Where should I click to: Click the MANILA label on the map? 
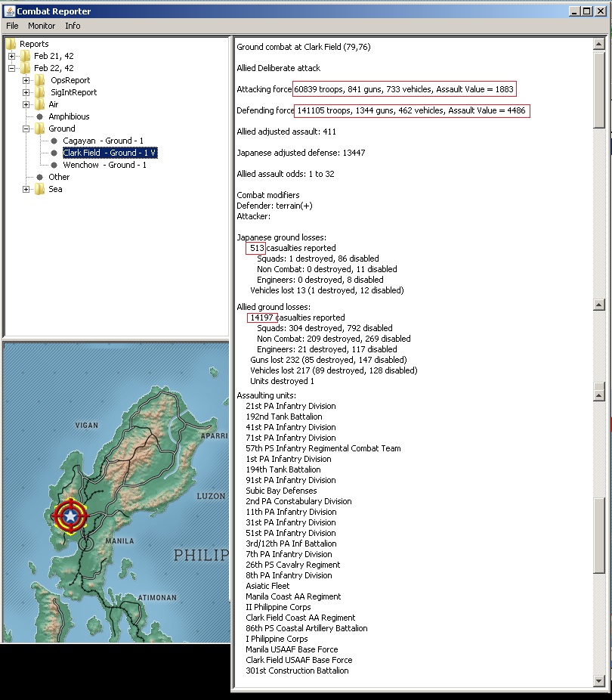(x=119, y=541)
